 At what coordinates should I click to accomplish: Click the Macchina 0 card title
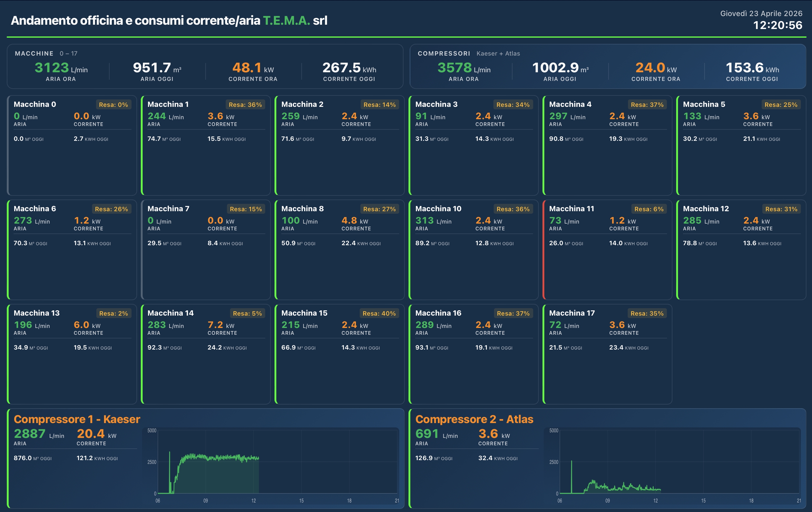click(35, 104)
